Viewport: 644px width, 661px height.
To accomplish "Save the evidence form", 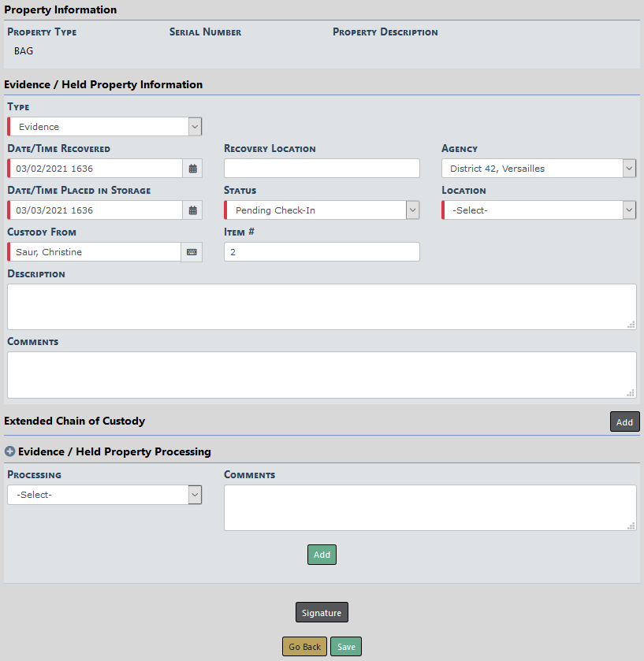I will pyautogui.click(x=346, y=647).
